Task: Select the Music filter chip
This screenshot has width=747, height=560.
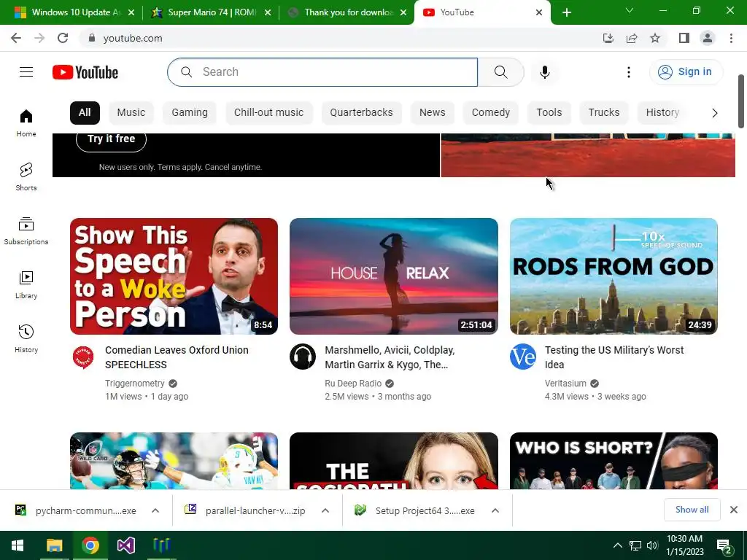Action: tap(131, 113)
